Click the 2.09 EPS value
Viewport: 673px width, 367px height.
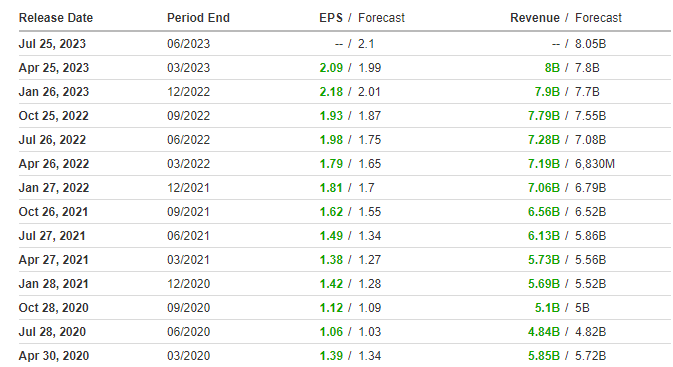point(331,68)
